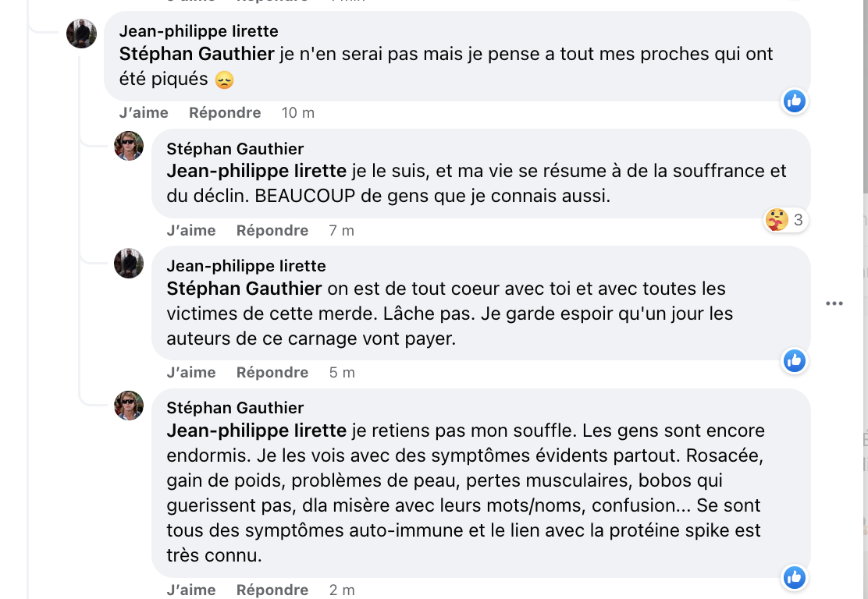Click Répondre under the 7 m comment
This screenshot has width=868, height=599.
click(272, 231)
